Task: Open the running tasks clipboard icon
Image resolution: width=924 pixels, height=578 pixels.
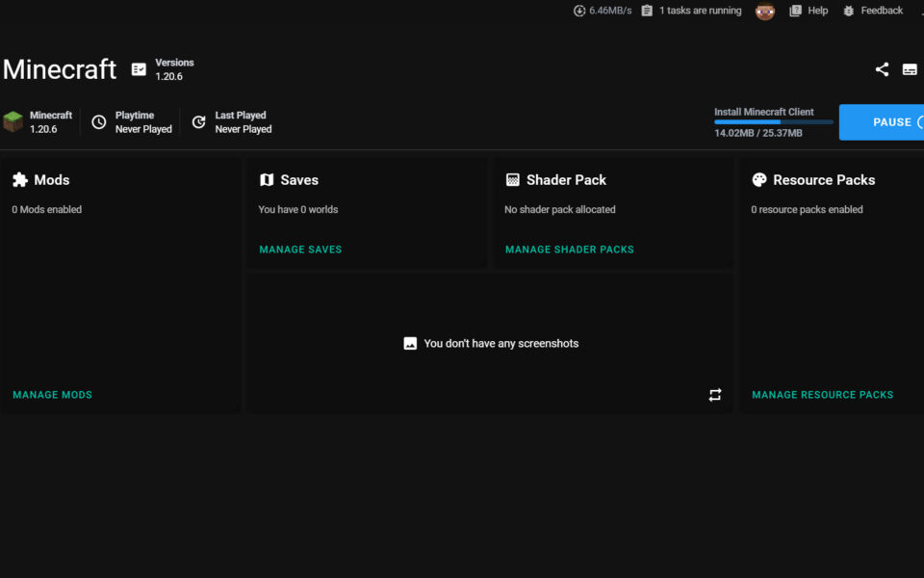Action: click(647, 11)
